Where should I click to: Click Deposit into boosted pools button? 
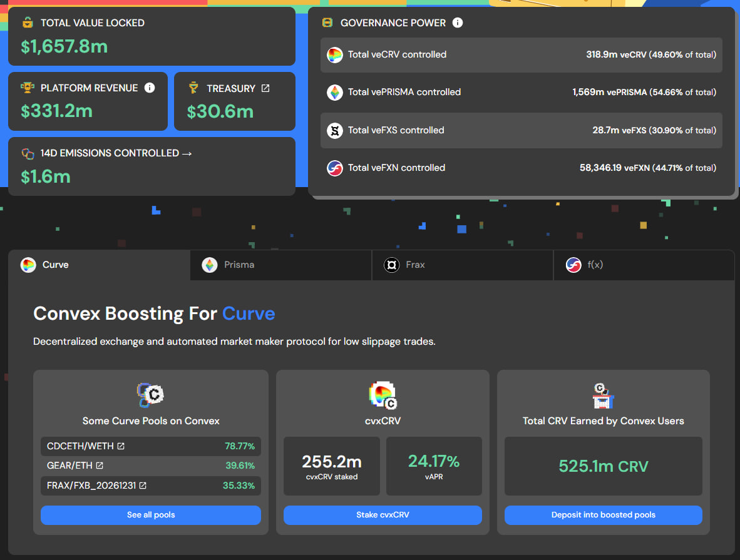[x=603, y=515]
